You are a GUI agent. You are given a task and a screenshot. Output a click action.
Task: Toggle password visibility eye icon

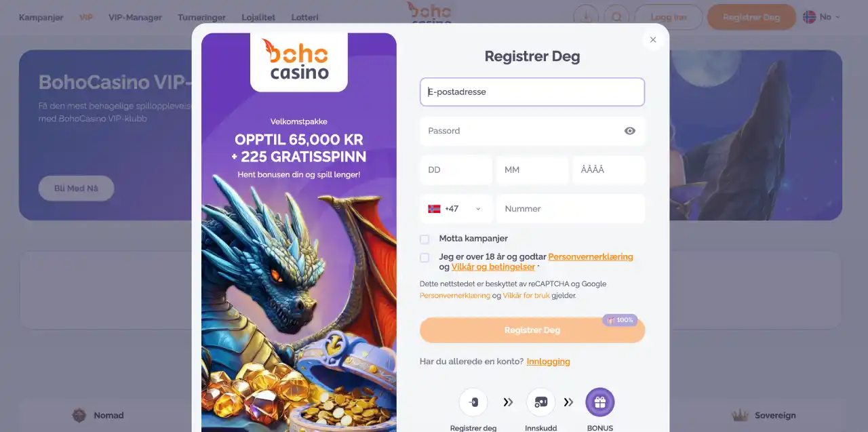coord(630,131)
